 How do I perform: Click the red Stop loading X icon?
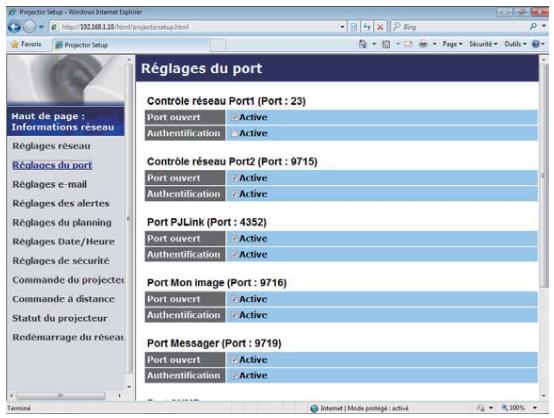[x=380, y=27]
